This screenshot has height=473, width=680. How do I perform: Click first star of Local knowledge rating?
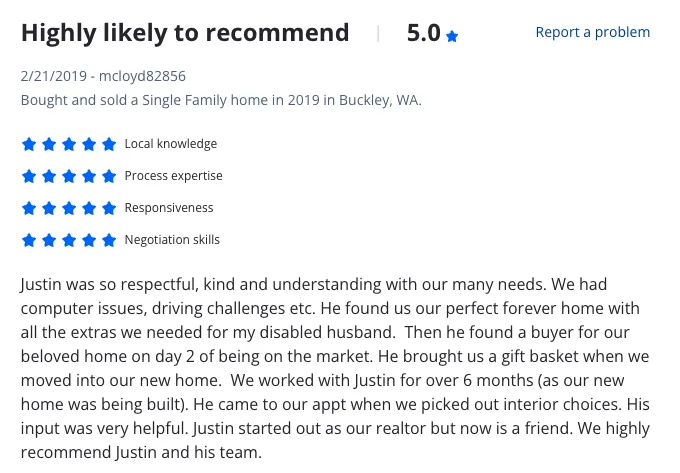29,144
